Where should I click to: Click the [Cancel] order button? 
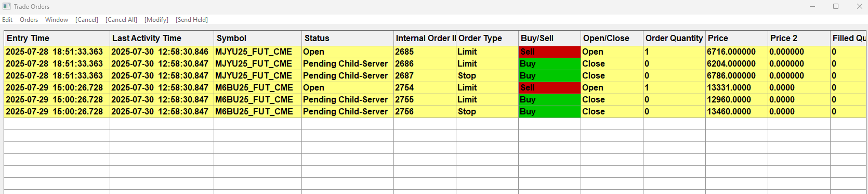(x=87, y=20)
